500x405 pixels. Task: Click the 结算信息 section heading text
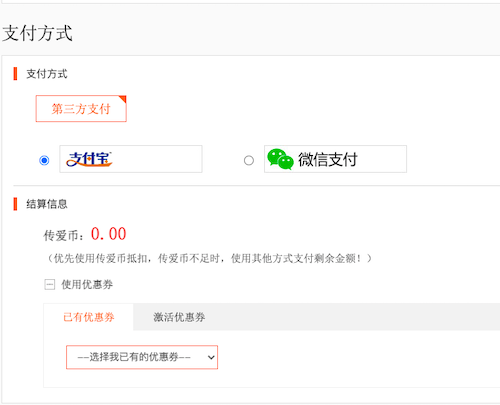pyautogui.click(x=47, y=204)
